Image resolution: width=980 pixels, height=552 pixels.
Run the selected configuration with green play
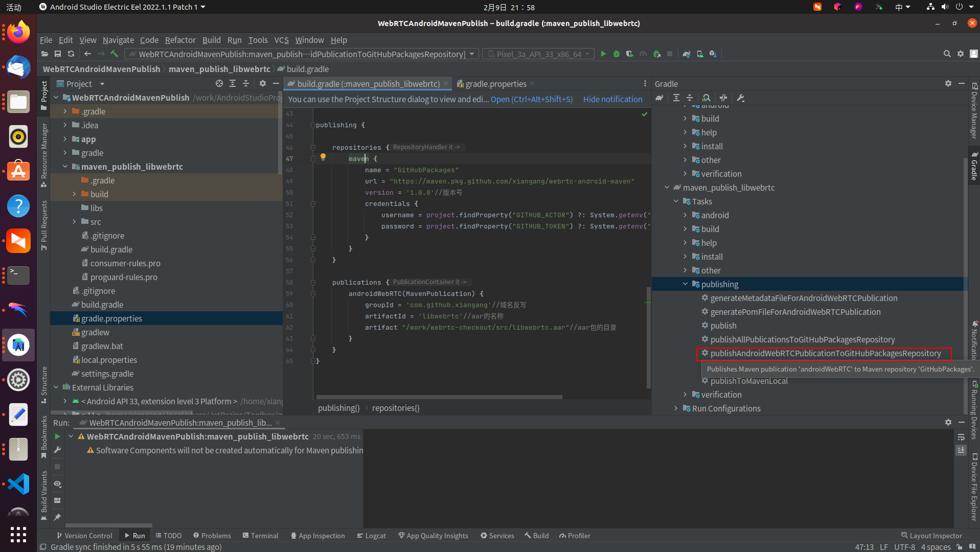(603, 54)
